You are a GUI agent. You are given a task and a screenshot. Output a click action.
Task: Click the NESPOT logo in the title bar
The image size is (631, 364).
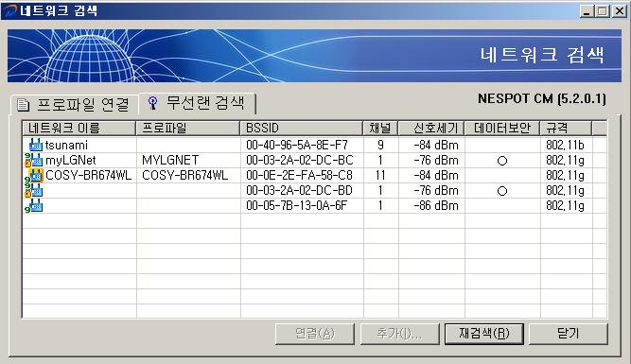(x=9, y=10)
